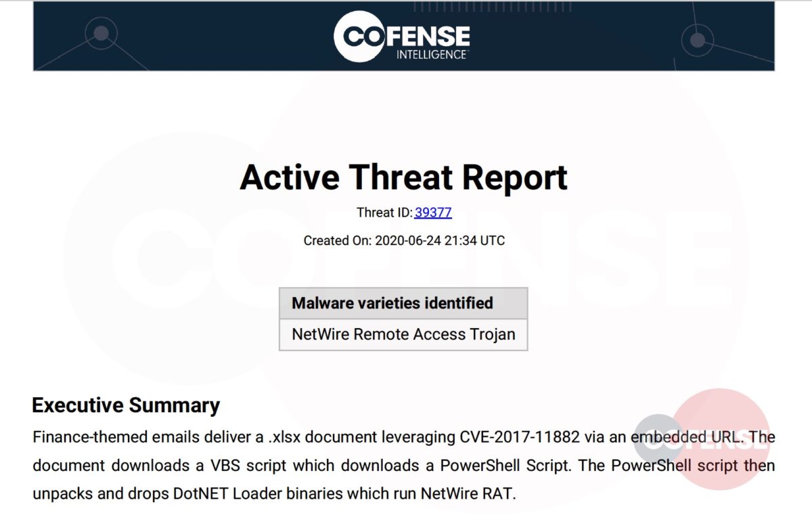Open the Threat ID 39377 link
812x517 pixels.
coord(433,212)
